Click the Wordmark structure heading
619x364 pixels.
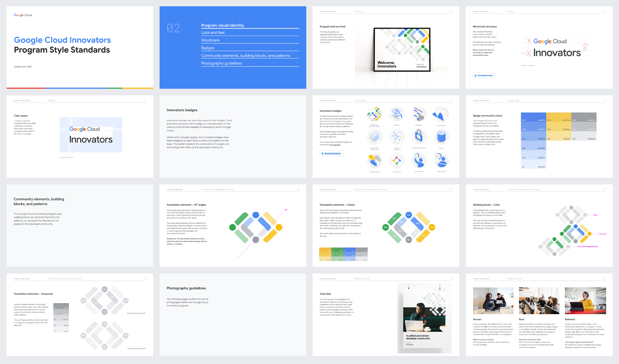click(485, 27)
